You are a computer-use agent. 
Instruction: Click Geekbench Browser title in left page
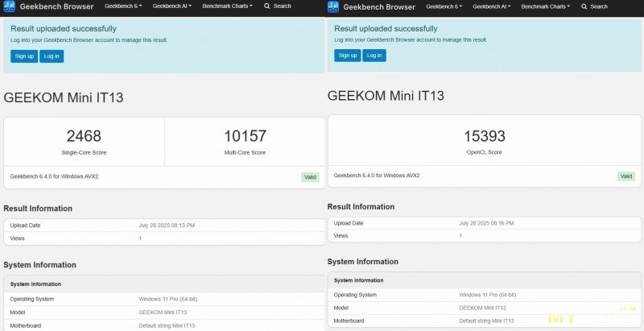coord(56,6)
